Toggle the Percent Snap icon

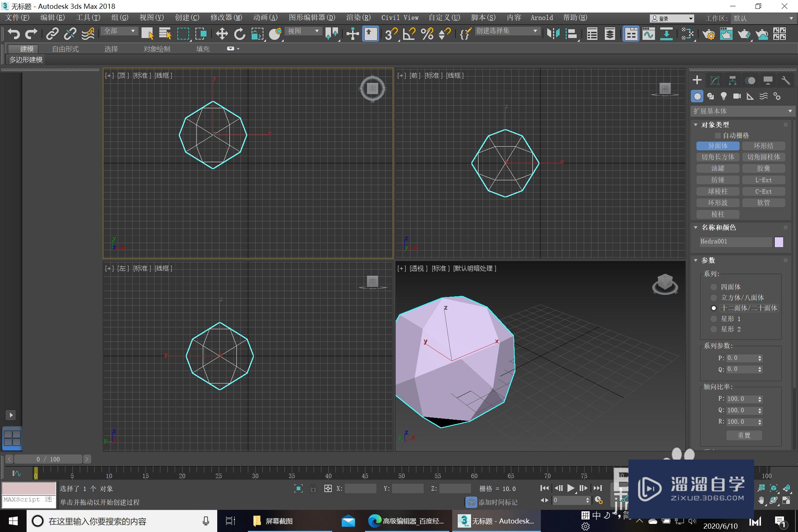[427, 34]
